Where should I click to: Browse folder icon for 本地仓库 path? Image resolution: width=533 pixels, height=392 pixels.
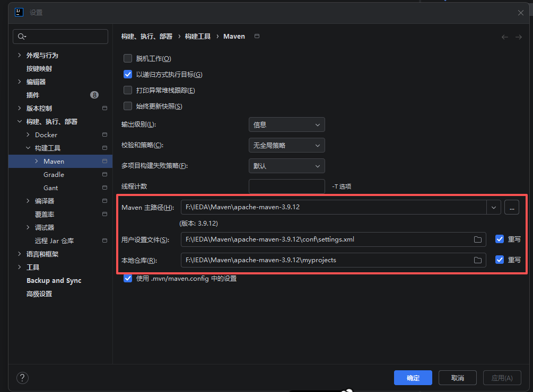(478, 260)
